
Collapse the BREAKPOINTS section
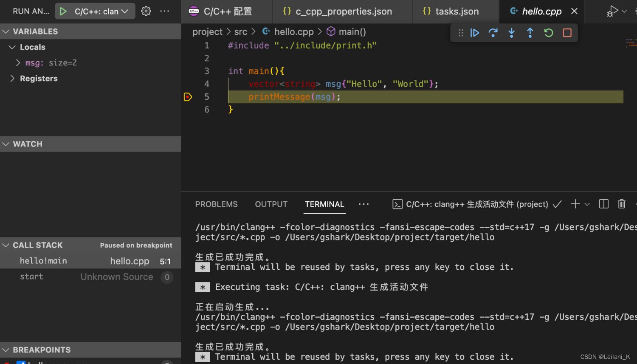coord(90,350)
